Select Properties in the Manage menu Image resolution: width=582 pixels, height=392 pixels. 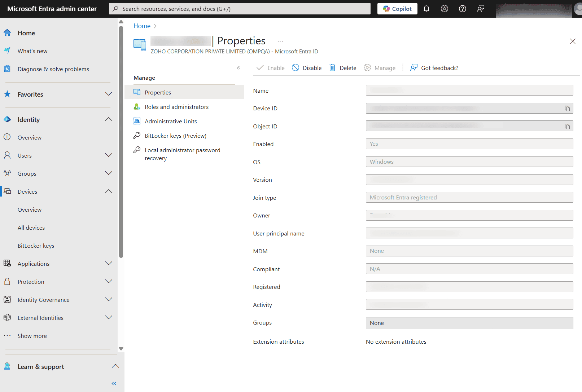[184, 92]
